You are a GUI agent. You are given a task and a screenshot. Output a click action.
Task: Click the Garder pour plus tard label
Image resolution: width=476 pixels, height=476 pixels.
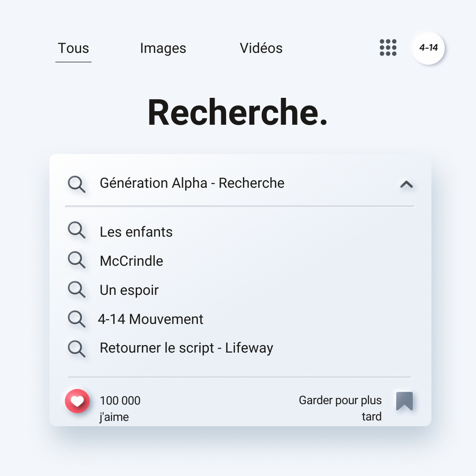pyautogui.click(x=340, y=408)
